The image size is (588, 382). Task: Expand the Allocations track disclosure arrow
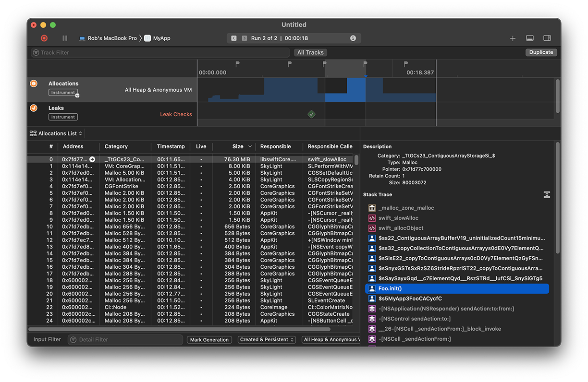coord(77,95)
